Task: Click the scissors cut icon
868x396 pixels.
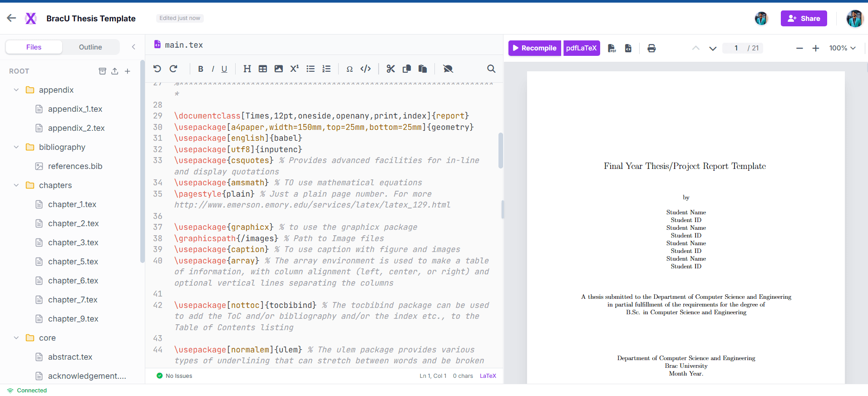Action: [x=391, y=69]
